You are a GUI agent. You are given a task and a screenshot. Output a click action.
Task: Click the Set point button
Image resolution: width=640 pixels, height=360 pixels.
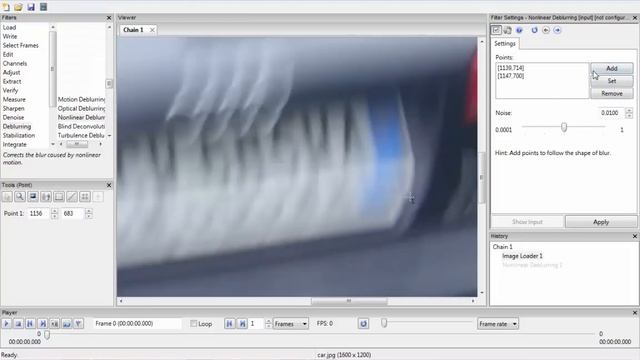[611, 81]
